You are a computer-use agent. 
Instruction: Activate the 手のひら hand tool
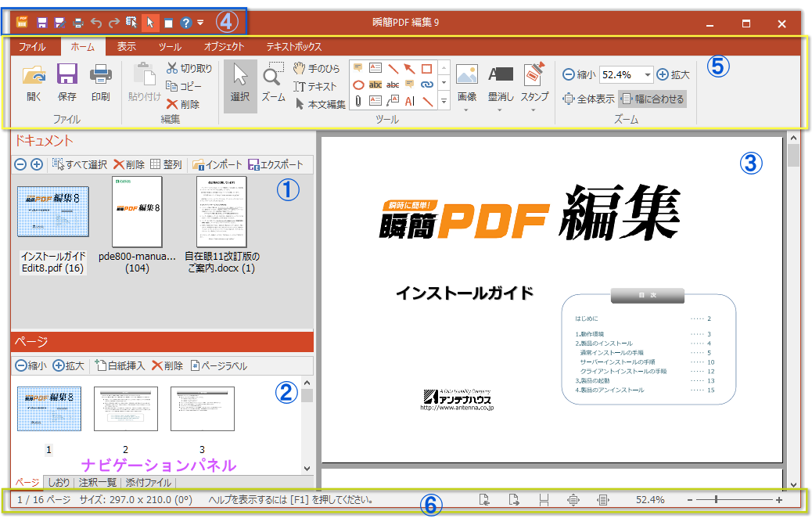[x=316, y=68]
